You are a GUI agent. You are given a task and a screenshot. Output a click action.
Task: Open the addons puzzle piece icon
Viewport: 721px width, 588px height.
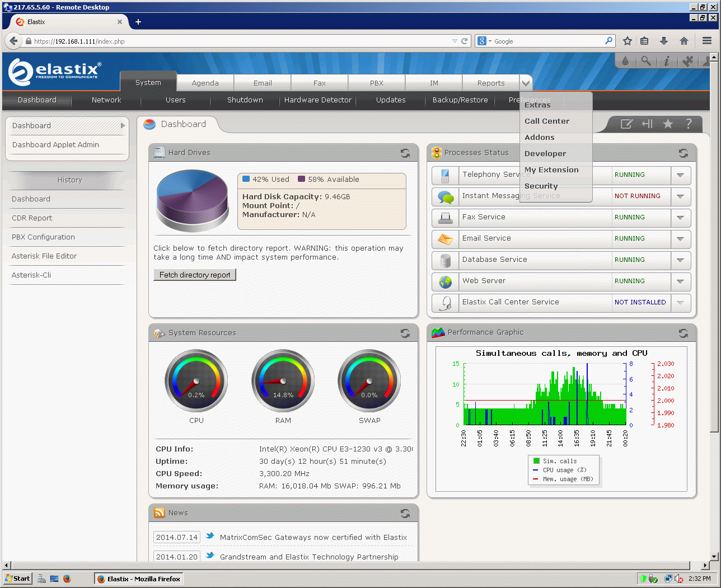[688, 61]
